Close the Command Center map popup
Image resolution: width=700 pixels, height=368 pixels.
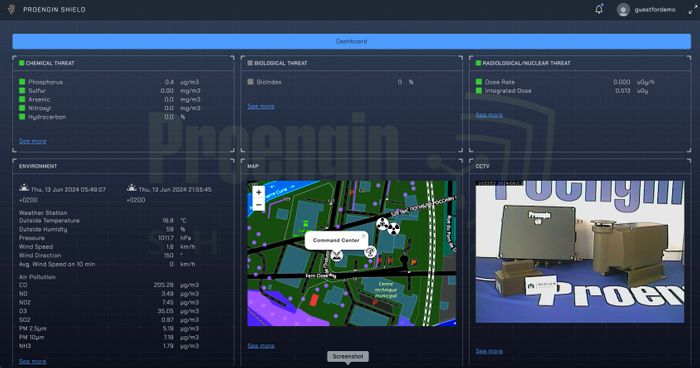click(364, 235)
